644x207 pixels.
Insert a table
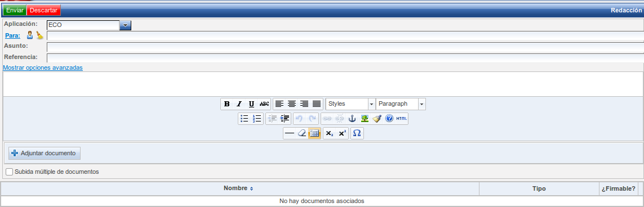tap(314, 133)
